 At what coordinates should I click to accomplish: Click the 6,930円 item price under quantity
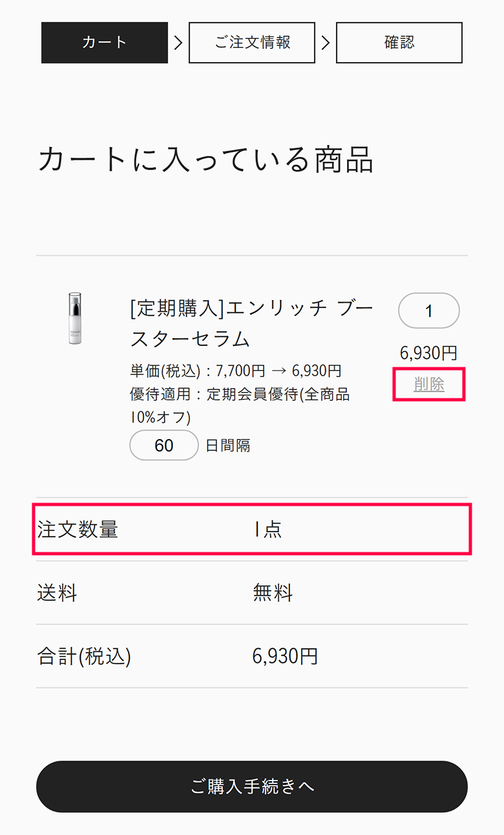(429, 353)
